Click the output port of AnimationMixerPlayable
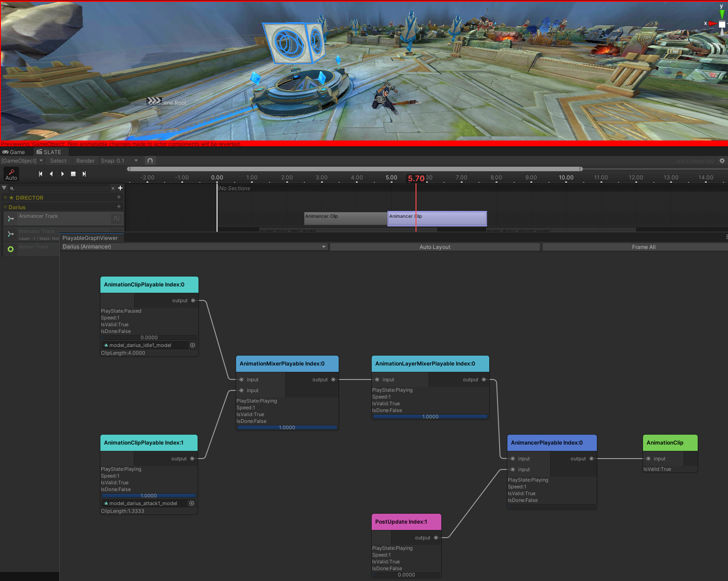Screen dimensions: 728x581 coord(333,380)
